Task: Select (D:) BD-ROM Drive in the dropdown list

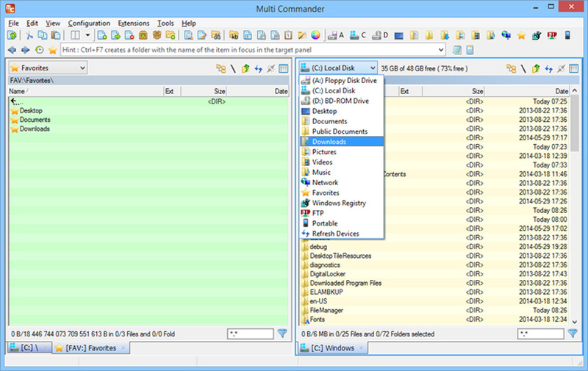Action: [x=342, y=101]
